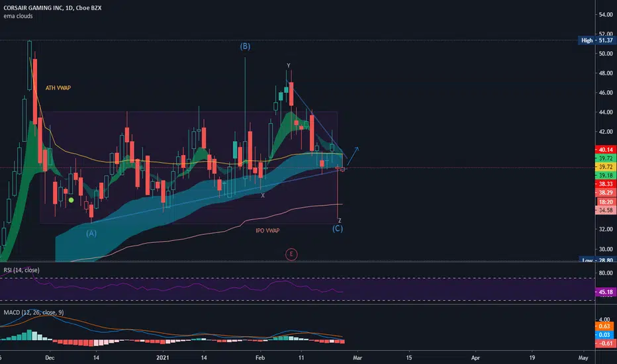This screenshot has height=364, width=617.
Task: Click the High 51.37 price label
Action: [597, 40]
